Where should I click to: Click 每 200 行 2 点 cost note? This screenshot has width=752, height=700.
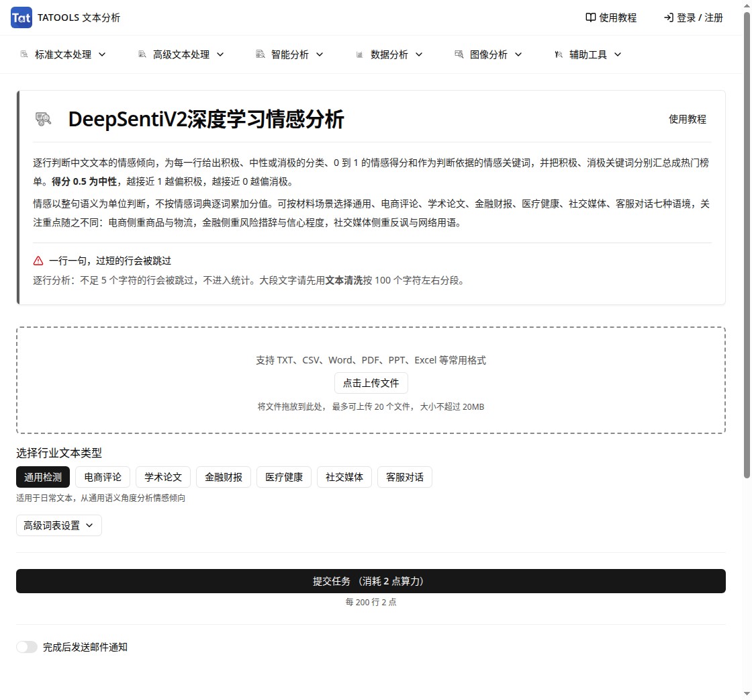click(371, 602)
